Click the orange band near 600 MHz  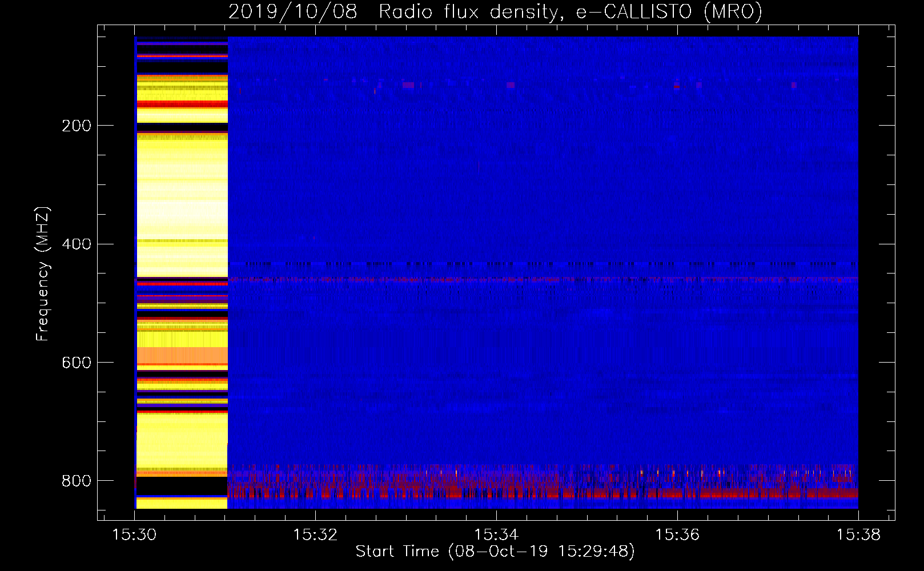click(x=182, y=355)
